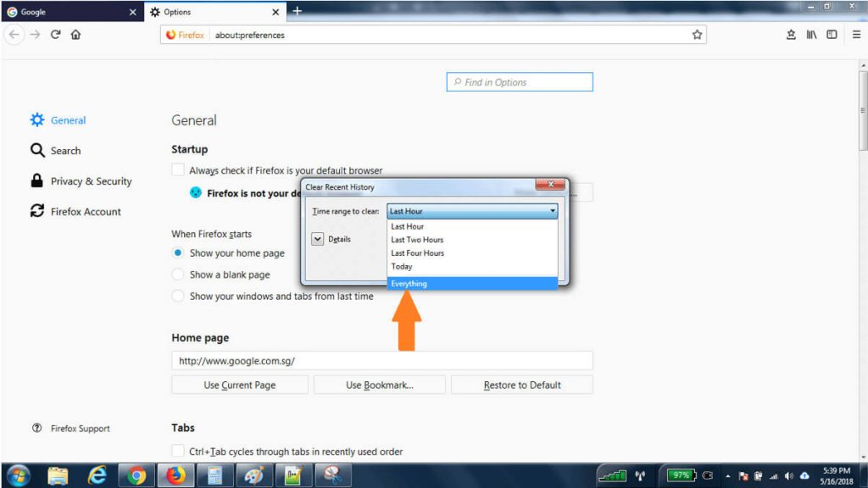
Task: Click Restore to Default button
Action: (522, 385)
